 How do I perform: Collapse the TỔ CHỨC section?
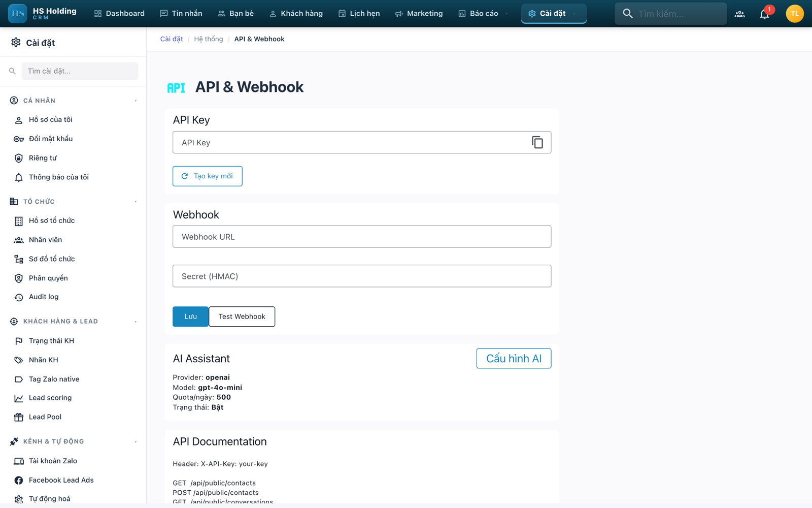pos(136,202)
